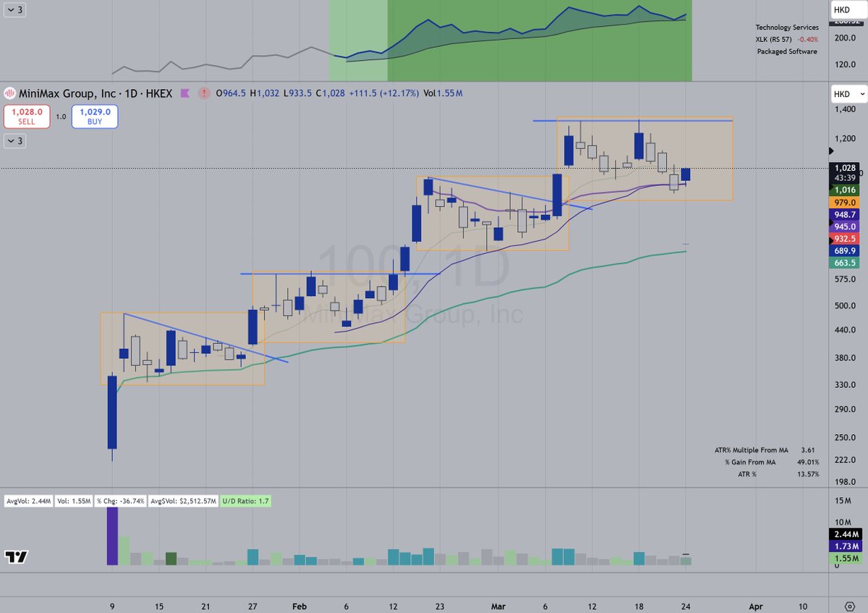Click the green 1,016 price label
The height and width of the screenshot is (613, 868).
coord(843,190)
